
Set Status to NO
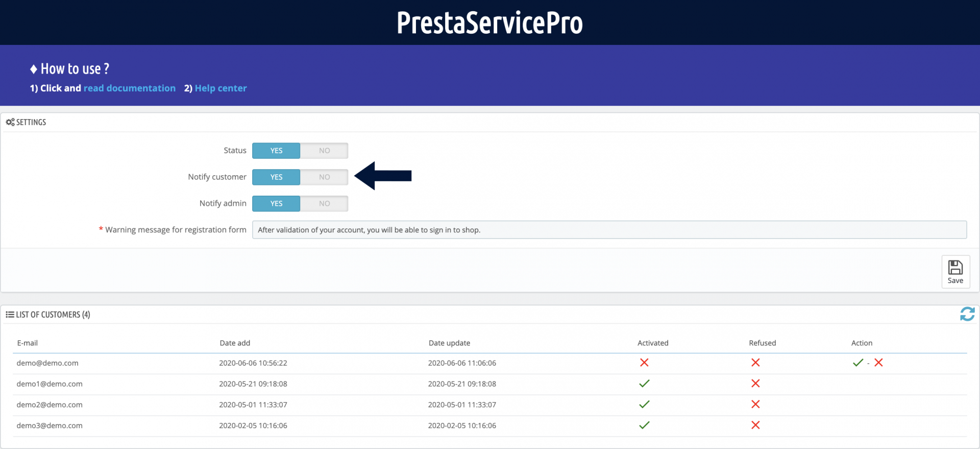tap(324, 151)
